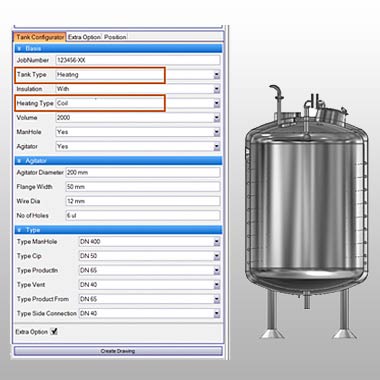Image resolution: width=380 pixels, height=380 pixels.
Task: Click the stainless tank 3D model image
Action: pyautogui.click(x=307, y=212)
